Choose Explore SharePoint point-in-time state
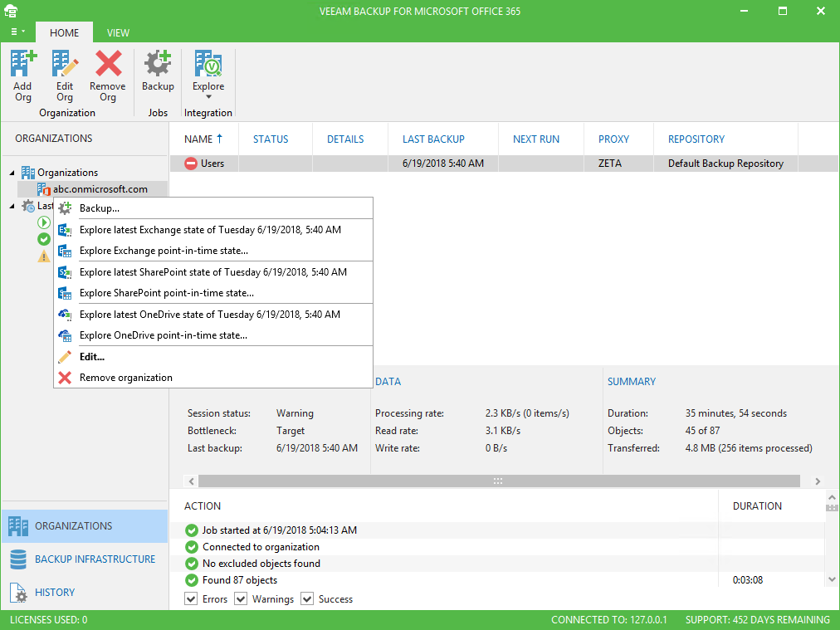This screenshot has width=840, height=630. pos(213,293)
